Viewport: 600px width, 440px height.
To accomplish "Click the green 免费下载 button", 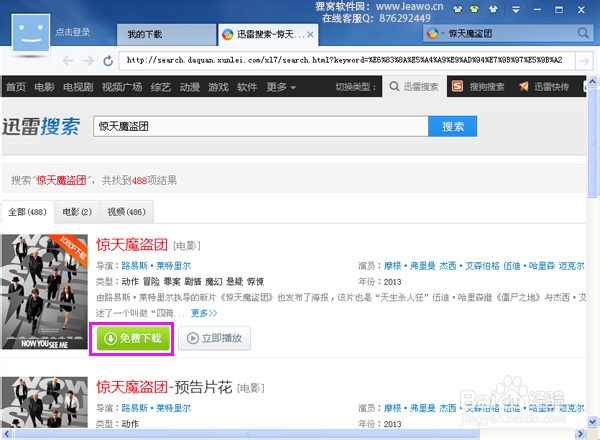I will click(x=133, y=338).
